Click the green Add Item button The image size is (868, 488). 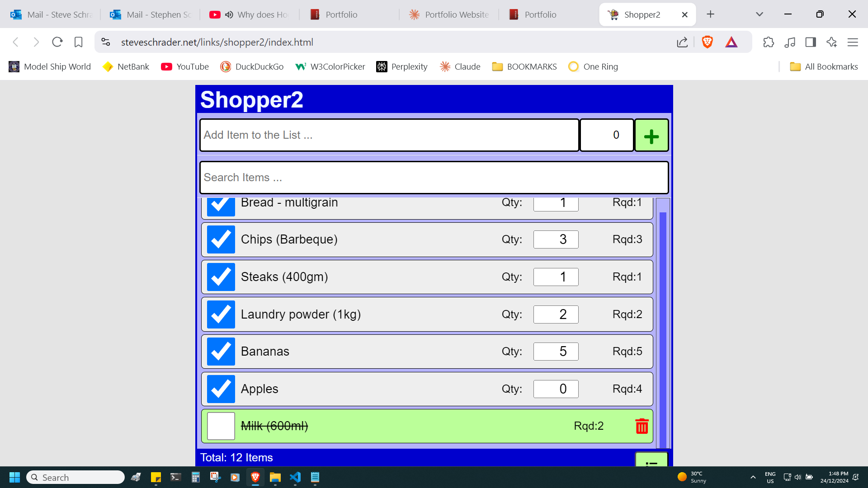pyautogui.click(x=651, y=135)
